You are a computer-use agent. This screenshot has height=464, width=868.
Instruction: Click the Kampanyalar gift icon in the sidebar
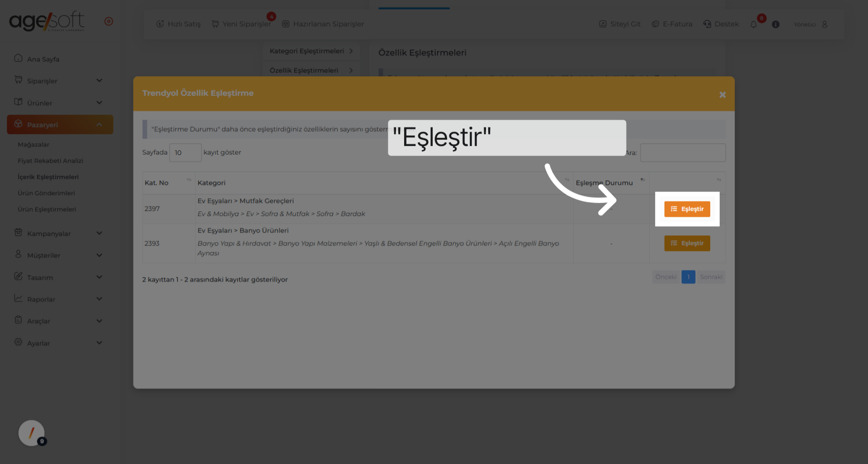point(18,232)
